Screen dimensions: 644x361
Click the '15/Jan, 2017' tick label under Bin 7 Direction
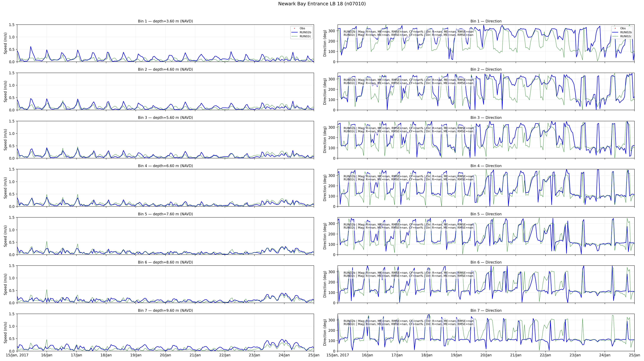pyautogui.click(x=337, y=355)
